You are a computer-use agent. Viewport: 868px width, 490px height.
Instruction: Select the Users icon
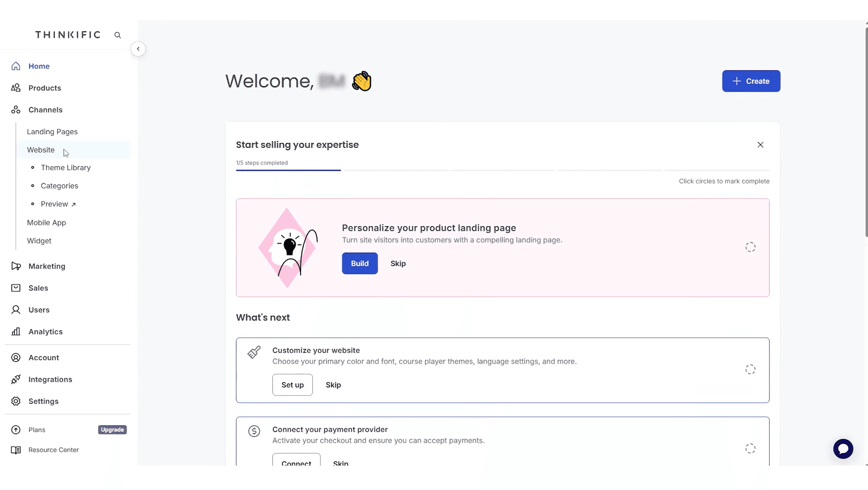(x=16, y=310)
